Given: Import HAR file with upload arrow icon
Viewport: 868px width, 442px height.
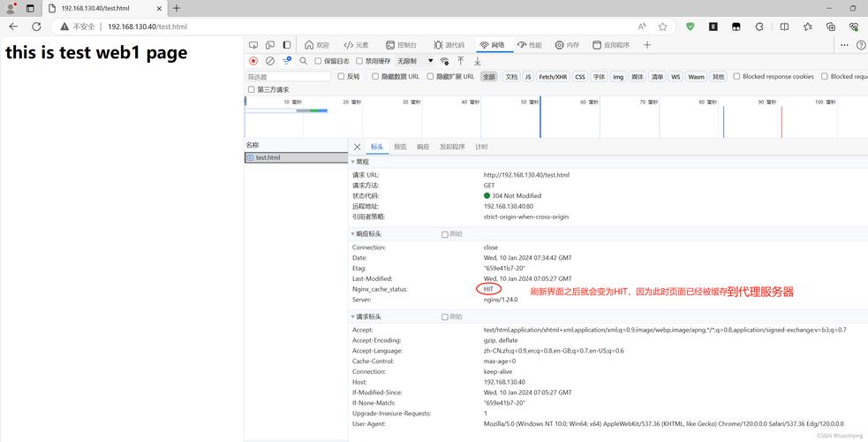Looking at the screenshot, I should pos(461,61).
